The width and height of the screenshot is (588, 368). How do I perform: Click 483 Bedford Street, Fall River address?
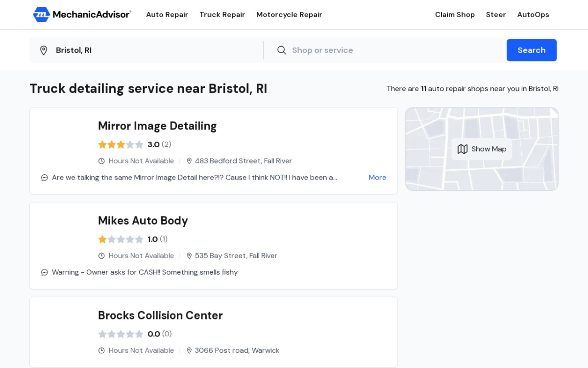pyautogui.click(x=243, y=161)
